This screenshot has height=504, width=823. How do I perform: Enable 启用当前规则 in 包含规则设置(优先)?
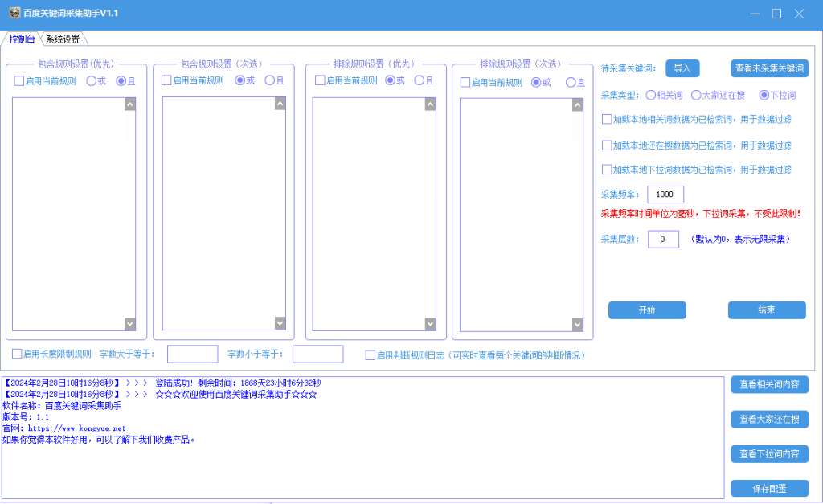pos(19,81)
